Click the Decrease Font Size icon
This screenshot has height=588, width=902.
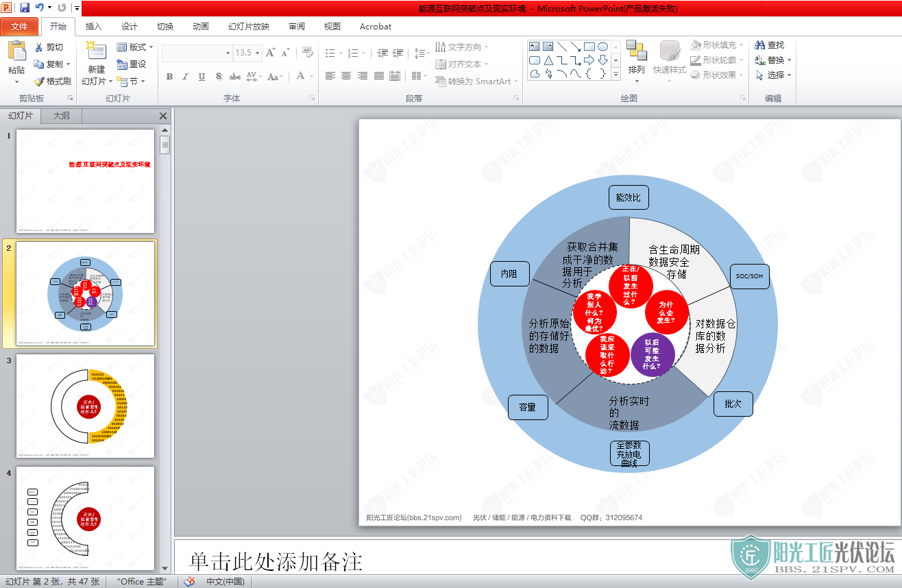click(x=286, y=53)
